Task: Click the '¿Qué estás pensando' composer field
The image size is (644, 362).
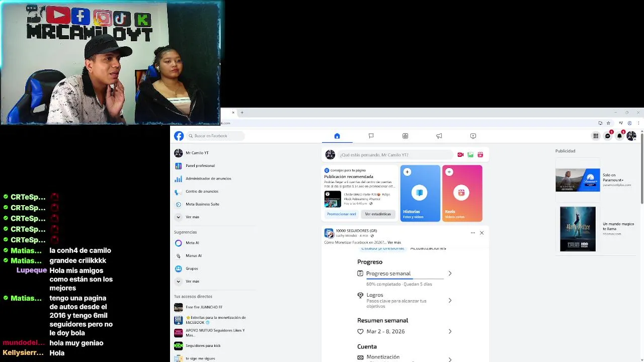Action: 395,155
